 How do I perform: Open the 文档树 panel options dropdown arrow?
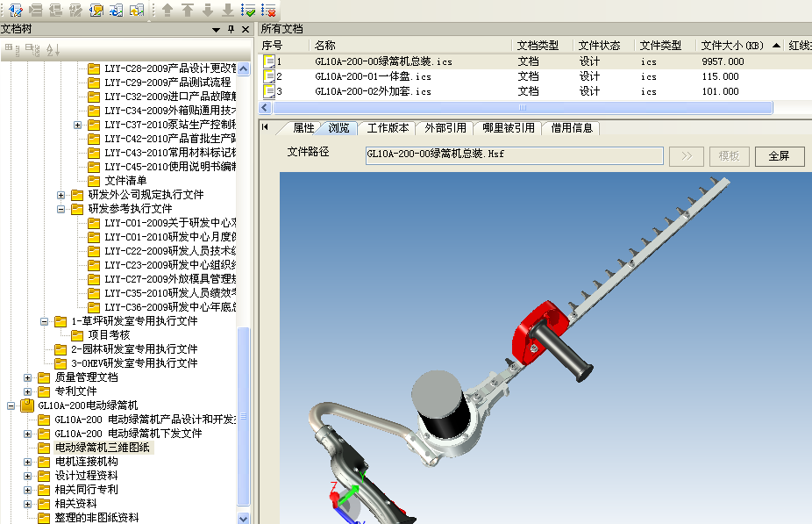click(x=217, y=27)
